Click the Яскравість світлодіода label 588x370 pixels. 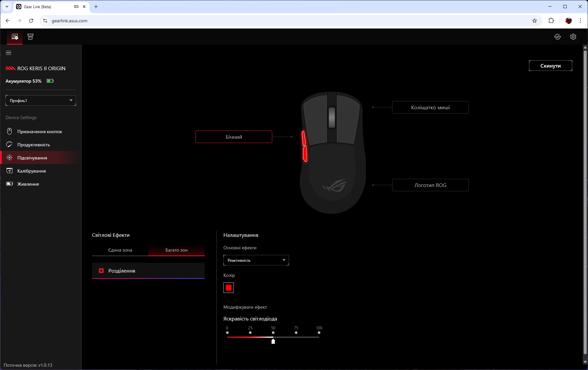[x=250, y=319]
